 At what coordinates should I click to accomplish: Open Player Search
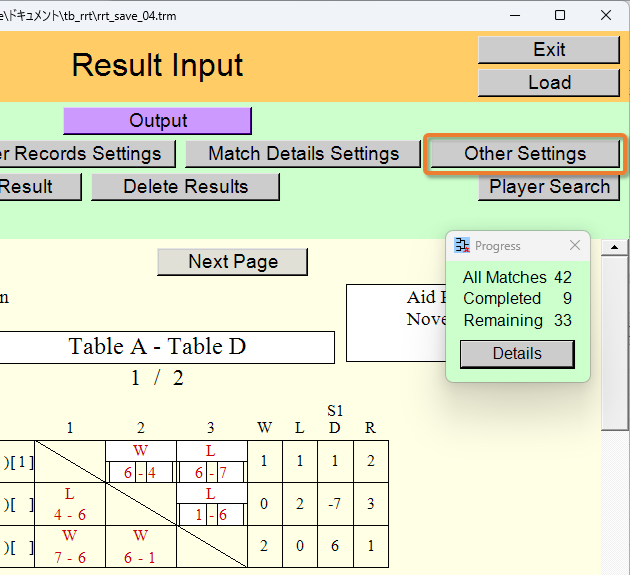[x=549, y=187]
